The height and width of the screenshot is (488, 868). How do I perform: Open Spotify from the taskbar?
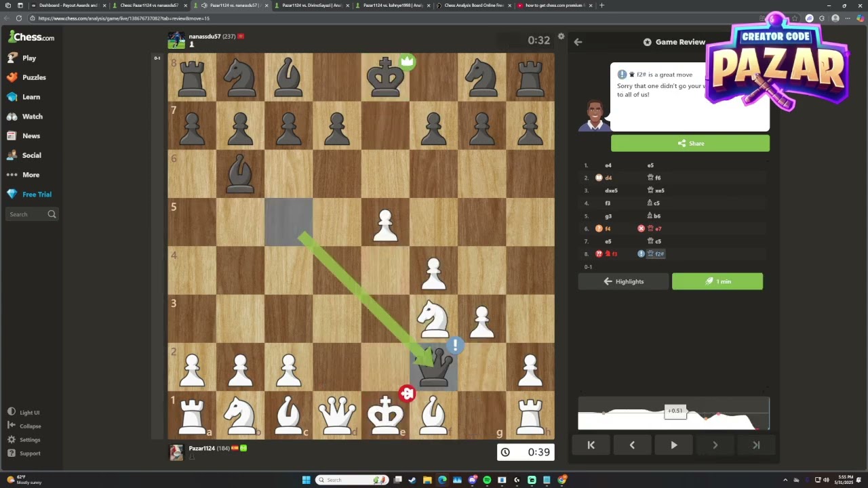point(487,480)
